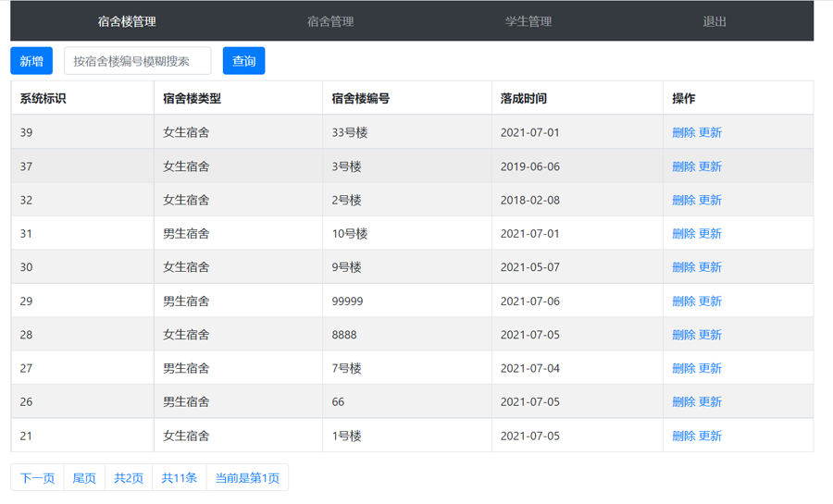This screenshot has width=833, height=504.
Task: Click 删除 in the 2号楼 row
Action: pos(684,200)
